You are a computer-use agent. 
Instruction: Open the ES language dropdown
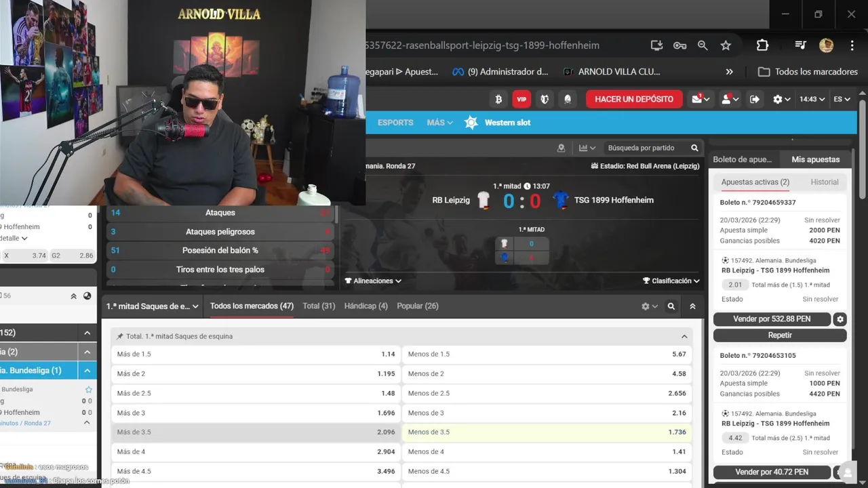click(842, 99)
